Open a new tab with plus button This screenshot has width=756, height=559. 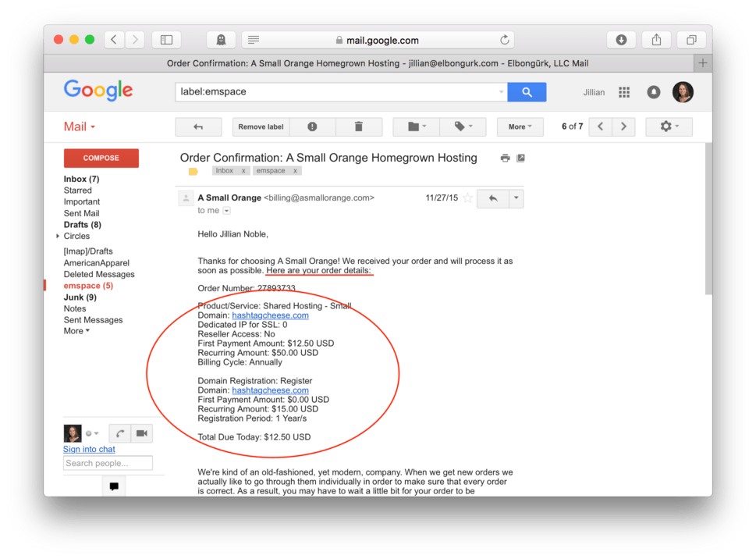[x=702, y=63]
